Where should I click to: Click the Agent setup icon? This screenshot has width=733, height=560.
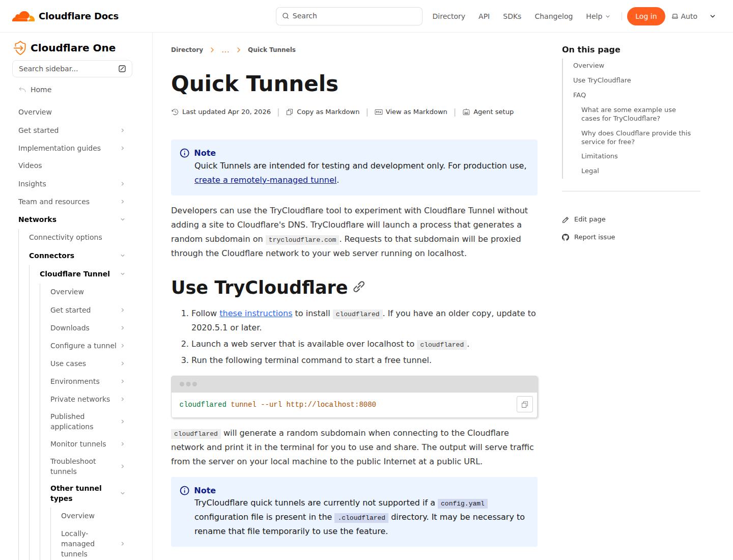pos(466,112)
